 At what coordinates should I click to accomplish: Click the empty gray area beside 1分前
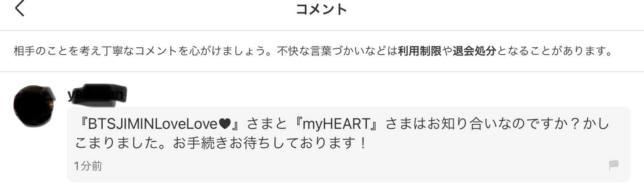pos(352,166)
